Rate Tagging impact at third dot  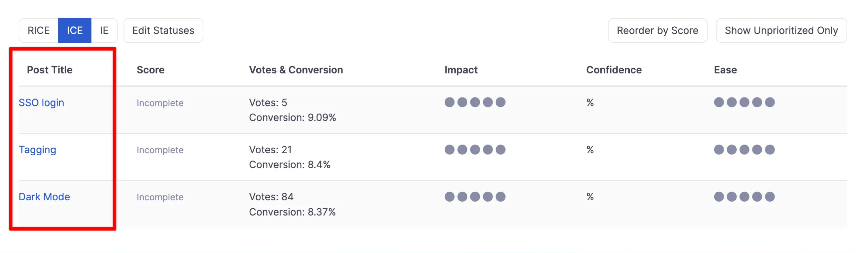(475, 150)
